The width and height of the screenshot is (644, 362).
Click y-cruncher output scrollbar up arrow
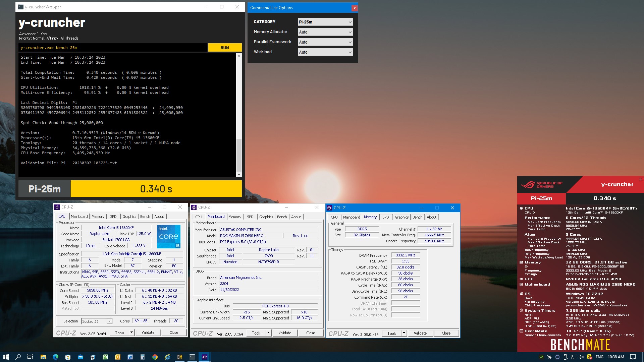pyautogui.click(x=239, y=56)
